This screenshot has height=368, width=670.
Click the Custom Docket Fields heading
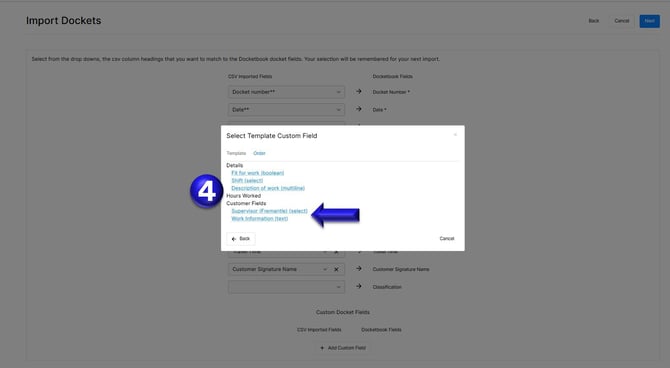coord(343,312)
